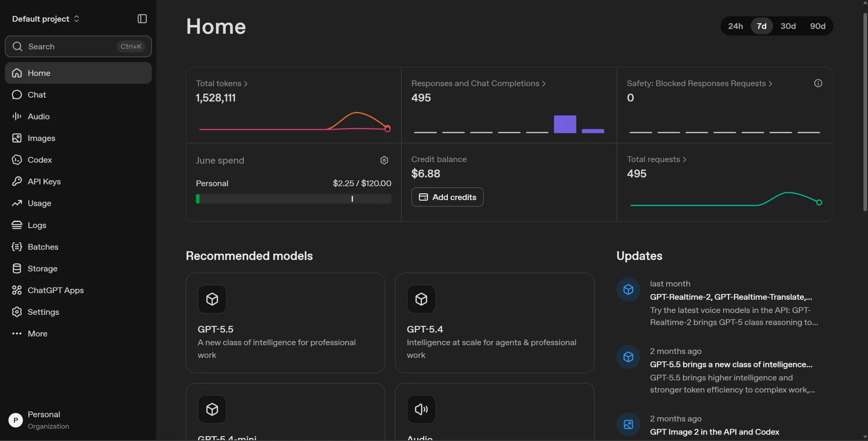Click the page vertical scrollbar
Screen dimensions: 868x441
point(865,112)
